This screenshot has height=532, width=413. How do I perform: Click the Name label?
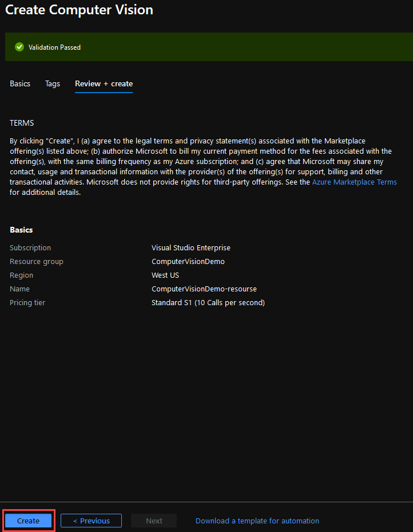(19, 289)
